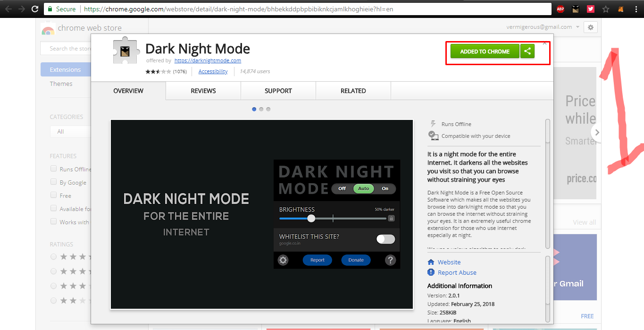Viewport: 644px width, 330px height.
Task: Enable the Free filter checkbox
Action: 54,195
